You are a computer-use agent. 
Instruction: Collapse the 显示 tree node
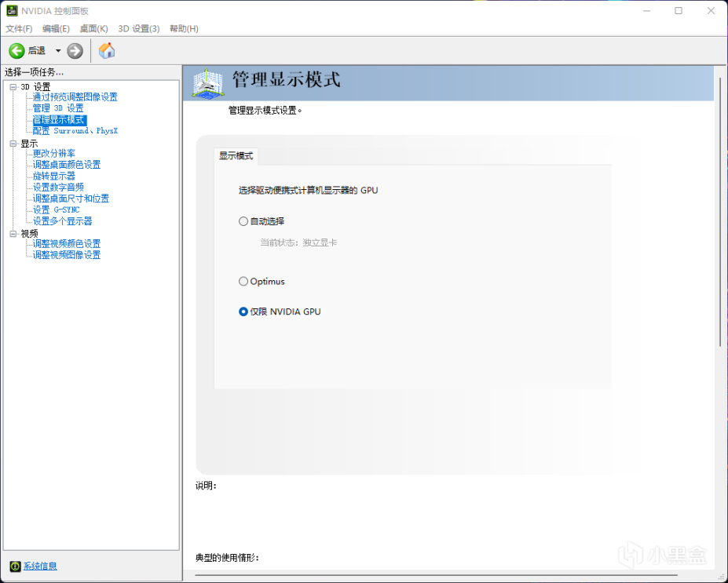[13, 144]
